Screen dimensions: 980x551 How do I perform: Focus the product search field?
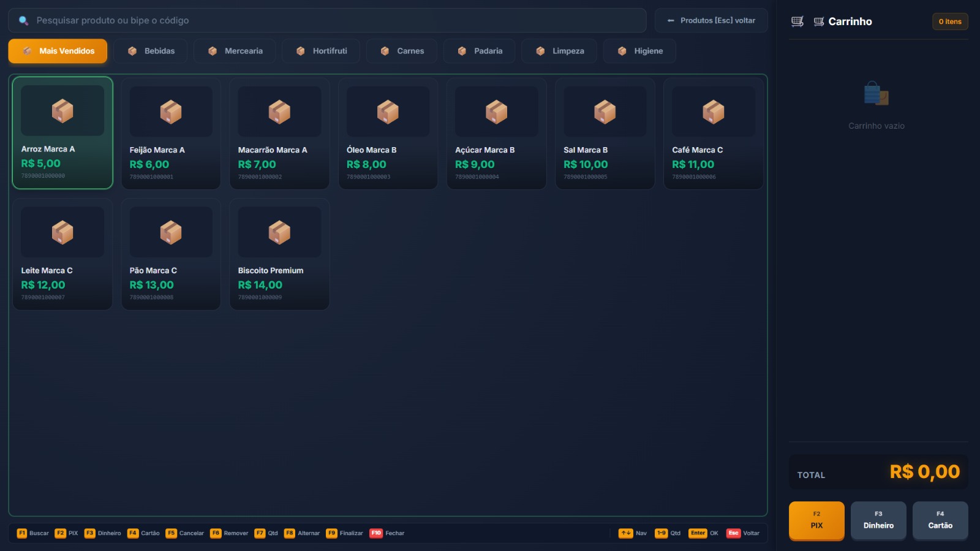pos(327,20)
